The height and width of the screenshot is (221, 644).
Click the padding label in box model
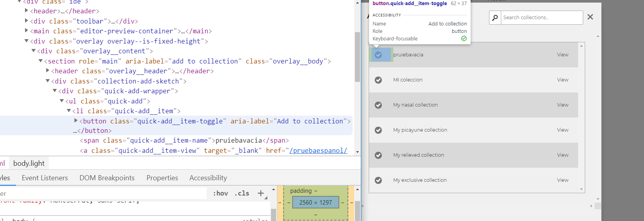pos(301,191)
